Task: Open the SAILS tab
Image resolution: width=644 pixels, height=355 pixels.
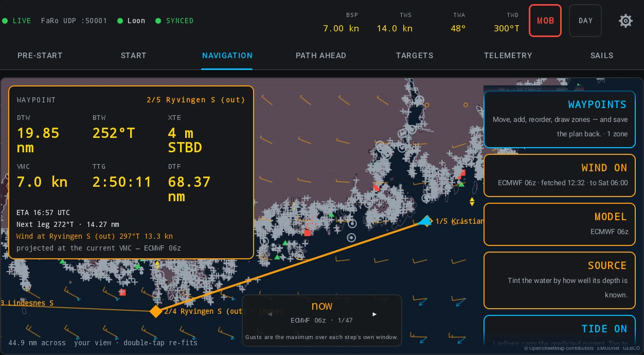Action: tap(602, 56)
